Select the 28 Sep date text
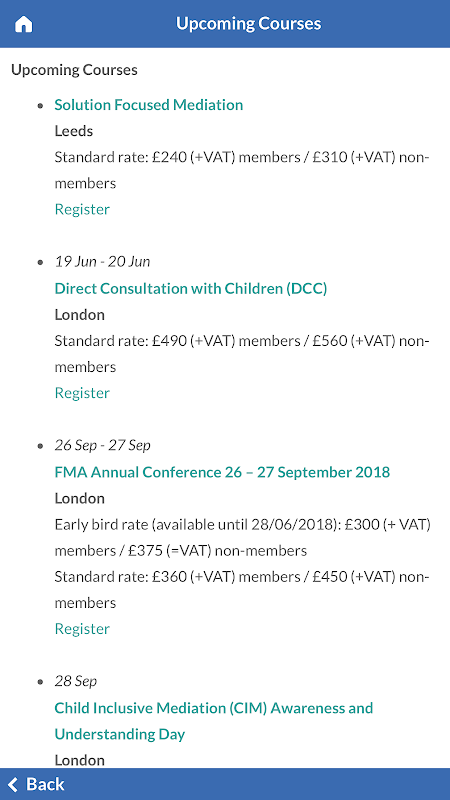The image size is (450, 800). (76, 681)
